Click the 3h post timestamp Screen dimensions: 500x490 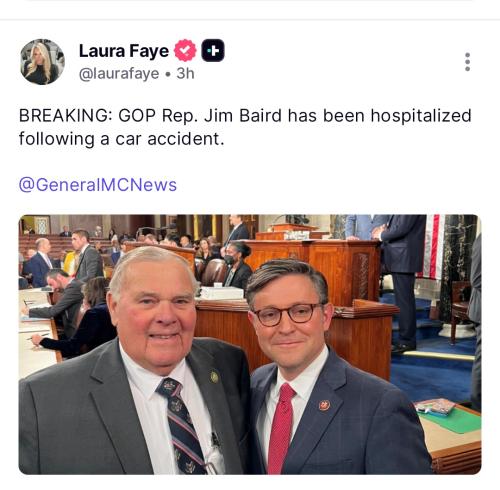pos(185,73)
